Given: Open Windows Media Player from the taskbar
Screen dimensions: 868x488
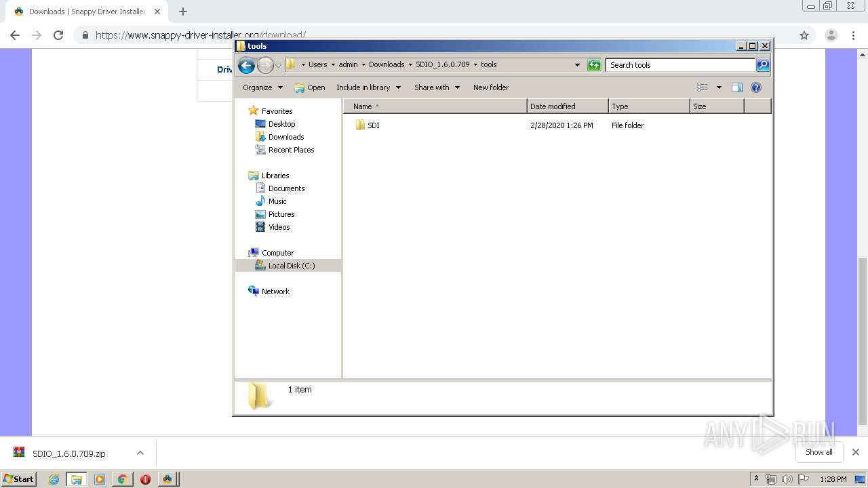Looking at the screenshot, I should click(100, 479).
